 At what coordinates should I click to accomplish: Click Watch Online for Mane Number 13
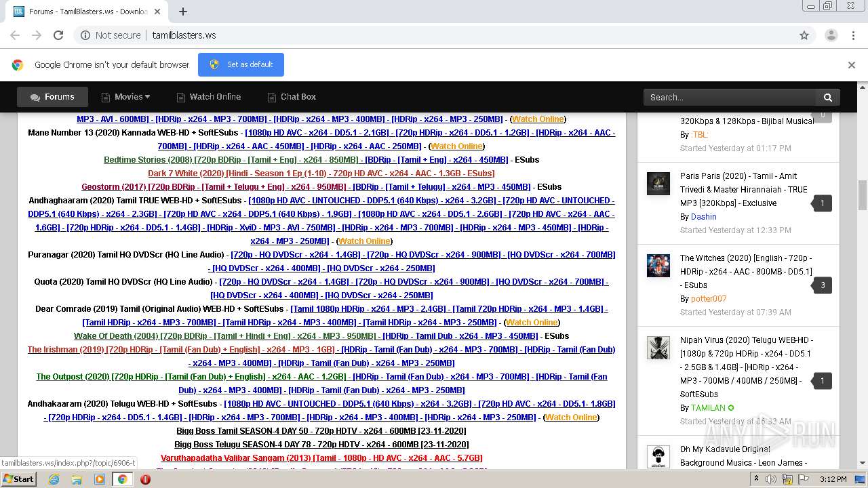coord(457,146)
